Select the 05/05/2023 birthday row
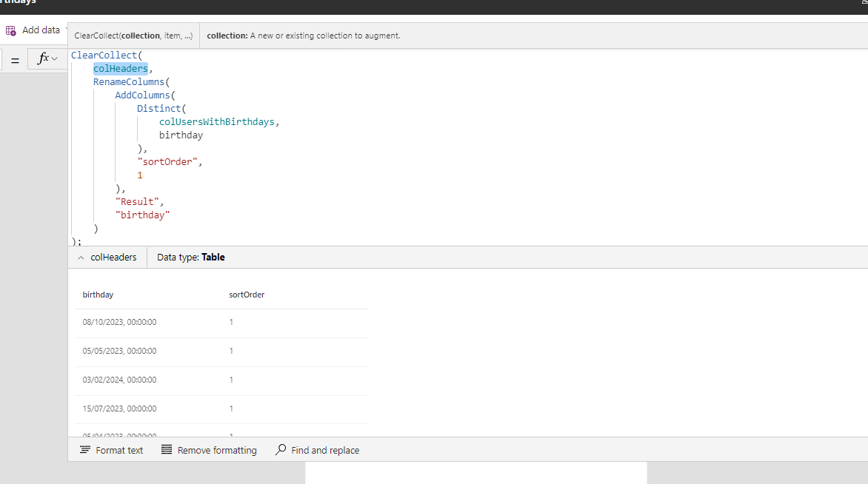Image resolution: width=868 pixels, height=484 pixels. coord(119,351)
